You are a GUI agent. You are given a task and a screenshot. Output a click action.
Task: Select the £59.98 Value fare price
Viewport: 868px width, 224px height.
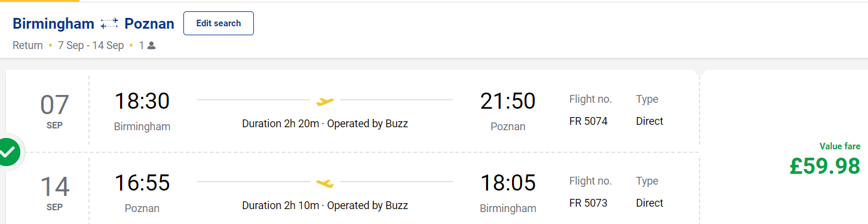pyautogui.click(x=824, y=166)
